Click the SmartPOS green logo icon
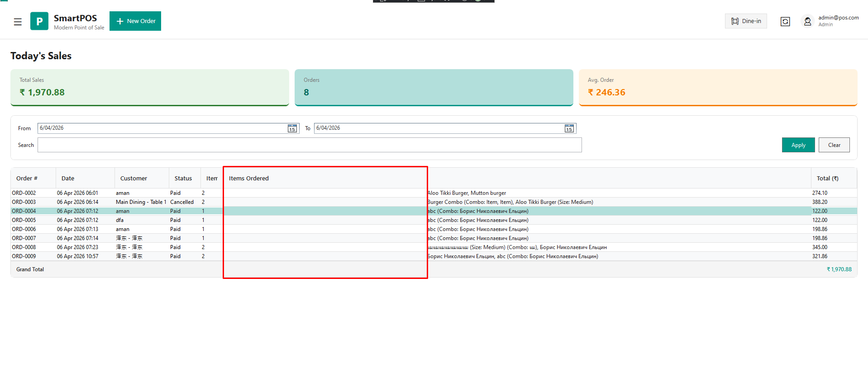Viewport: 868px width, 382px height. coord(39,21)
